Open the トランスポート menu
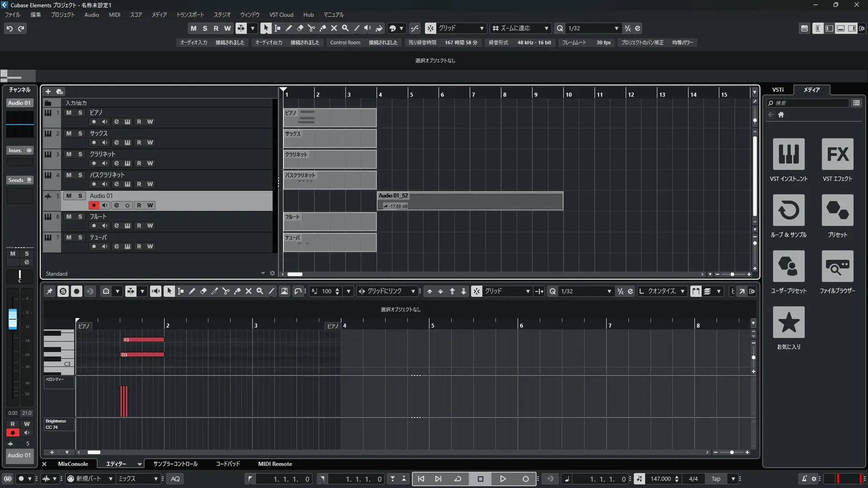 coord(190,14)
